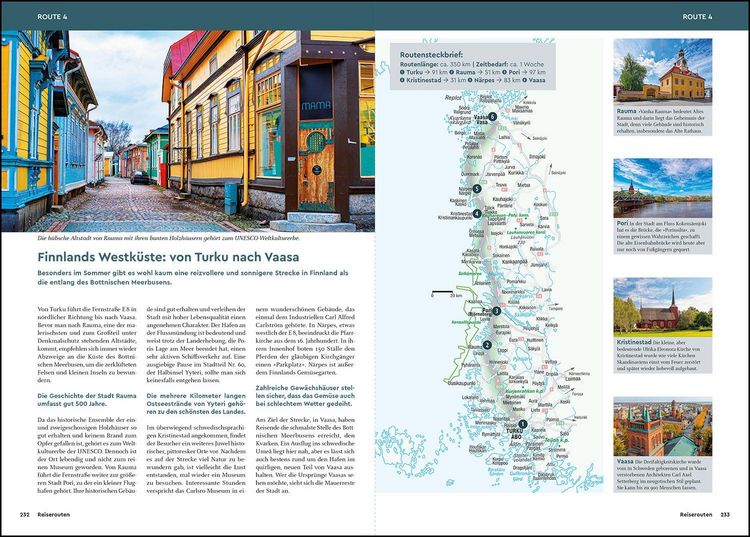Click the 'Kauhajoki' label on the map
Image resolution: width=750 pixels, height=537 pixels.
coord(502,198)
